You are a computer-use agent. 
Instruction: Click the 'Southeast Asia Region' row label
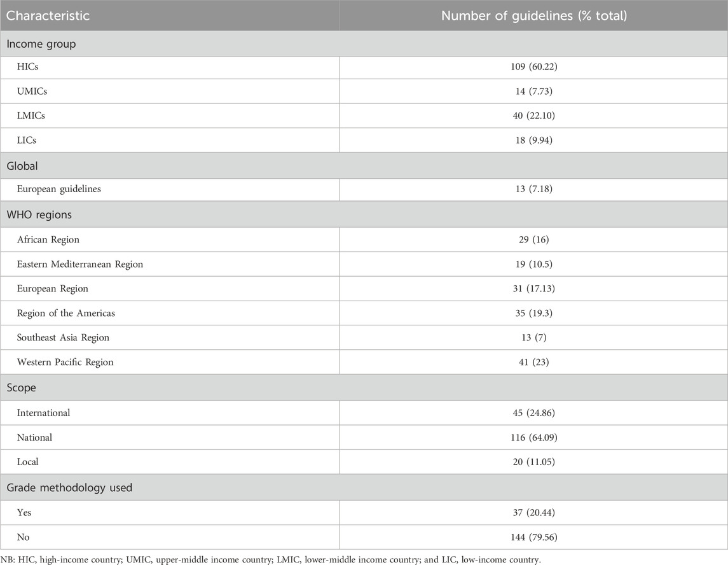(63, 338)
